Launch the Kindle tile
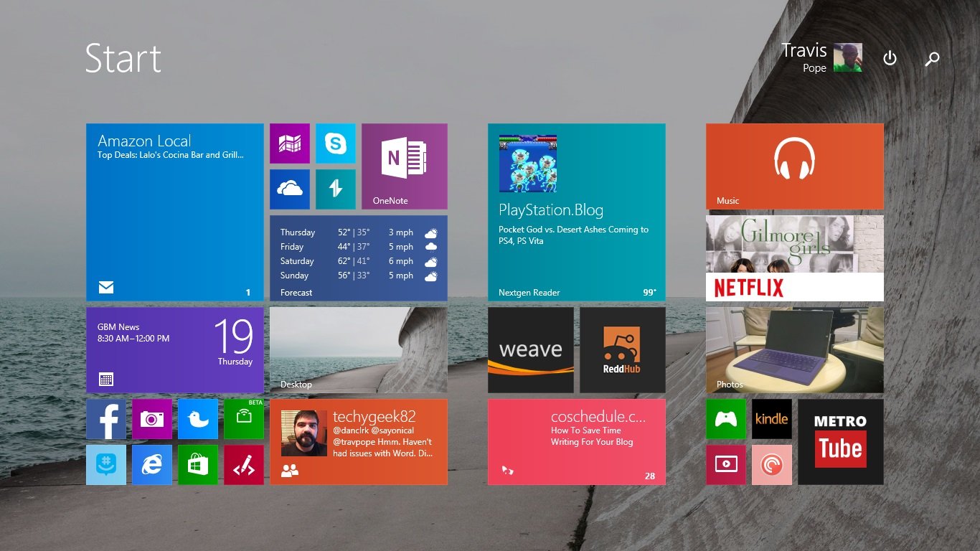Screen dimensions: 980x551 (x=772, y=419)
